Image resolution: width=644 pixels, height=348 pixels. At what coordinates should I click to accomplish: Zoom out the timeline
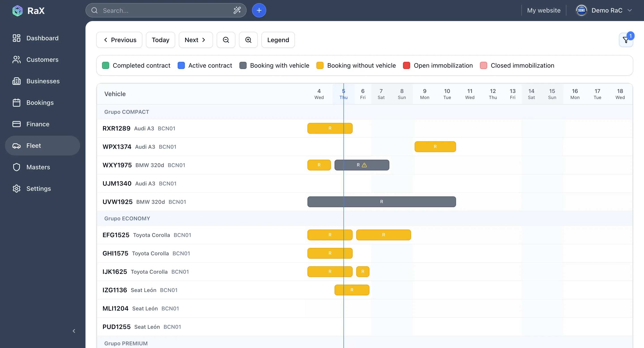(x=226, y=40)
